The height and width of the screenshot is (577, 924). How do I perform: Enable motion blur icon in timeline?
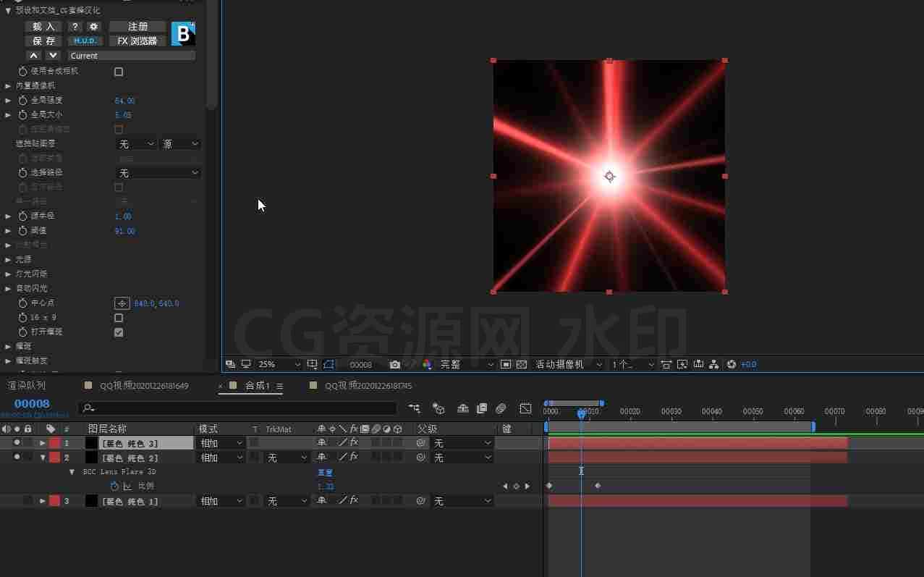501,408
